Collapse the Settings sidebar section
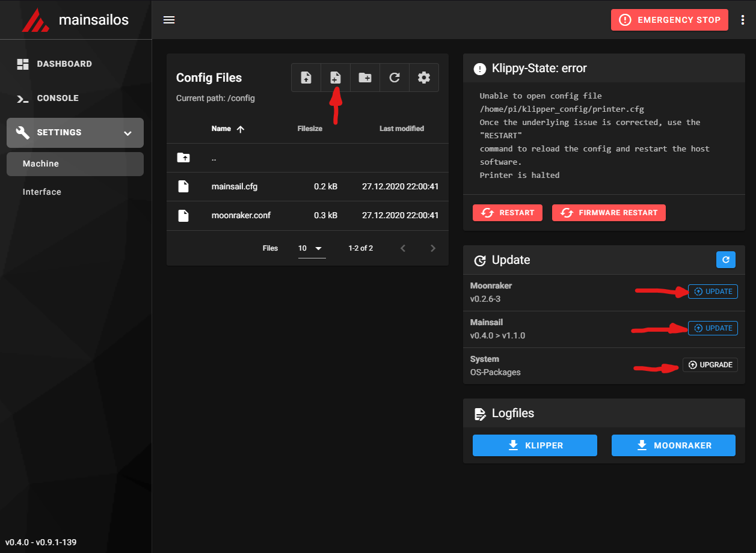The image size is (756, 553). coord(128,133)
